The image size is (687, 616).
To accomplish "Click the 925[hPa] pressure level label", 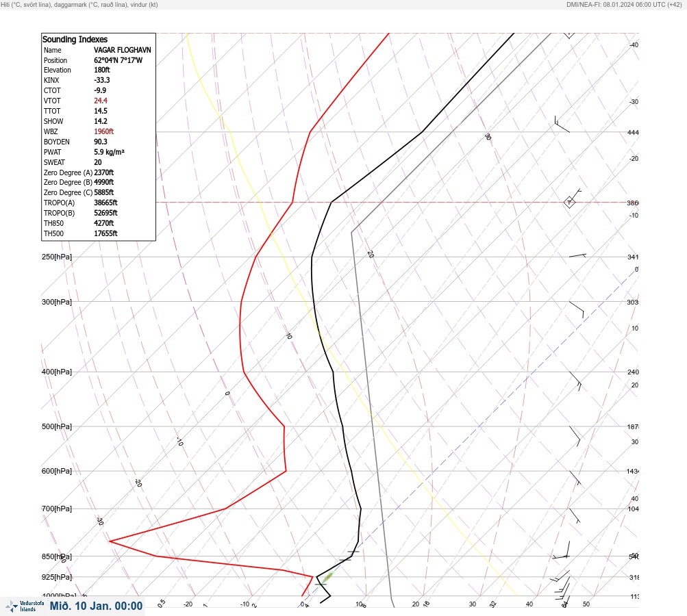I will click(x=57, y=577).
